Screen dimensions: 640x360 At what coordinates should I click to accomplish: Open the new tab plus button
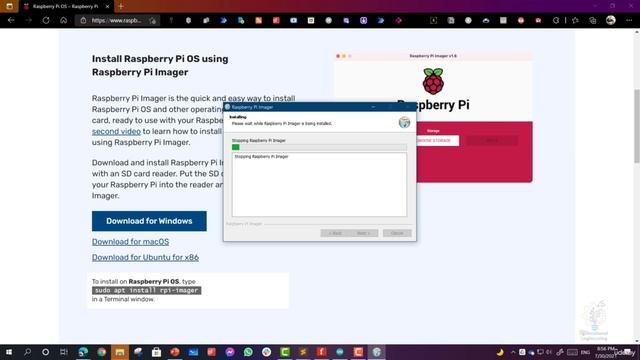(x=121, y=6)
